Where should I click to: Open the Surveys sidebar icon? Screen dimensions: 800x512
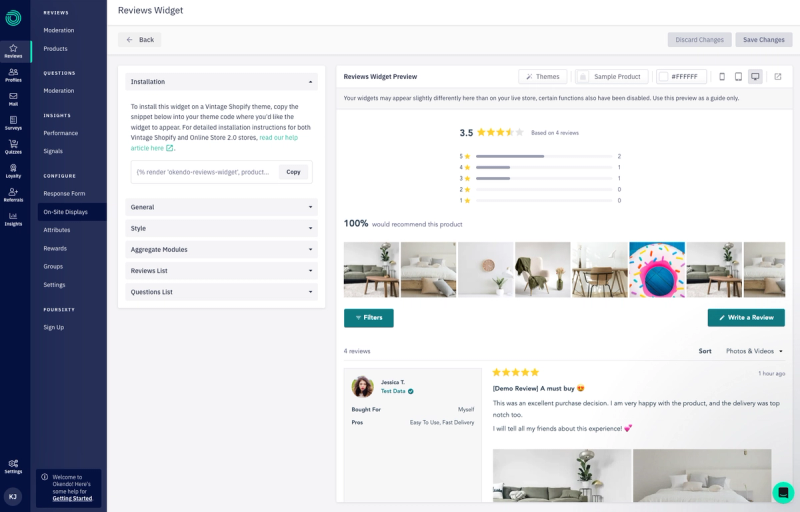(x=13, y=123)
